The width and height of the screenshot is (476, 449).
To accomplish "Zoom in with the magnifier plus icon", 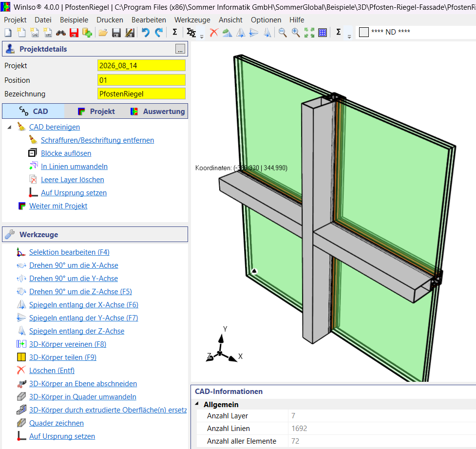I will click(296, 33).
